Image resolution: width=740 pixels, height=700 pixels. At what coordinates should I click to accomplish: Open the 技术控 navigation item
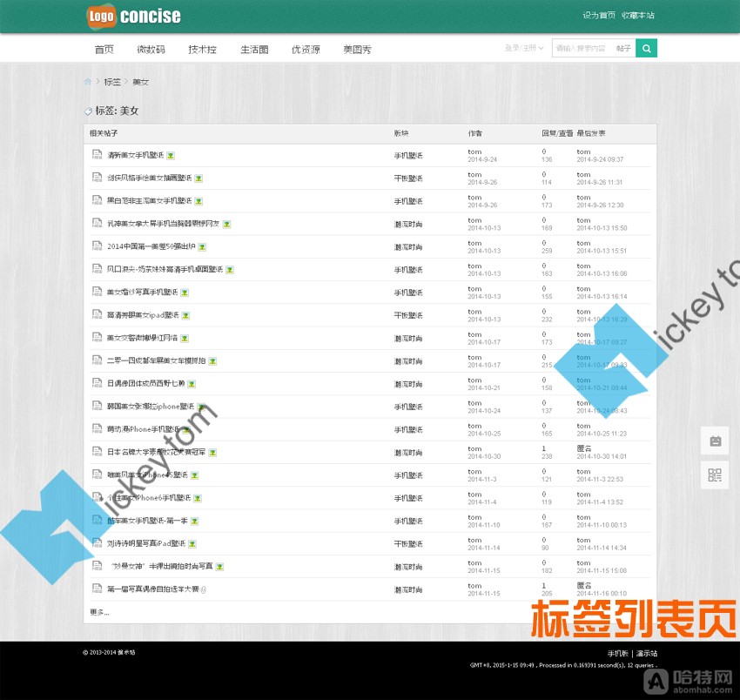(x=203, y=49)
